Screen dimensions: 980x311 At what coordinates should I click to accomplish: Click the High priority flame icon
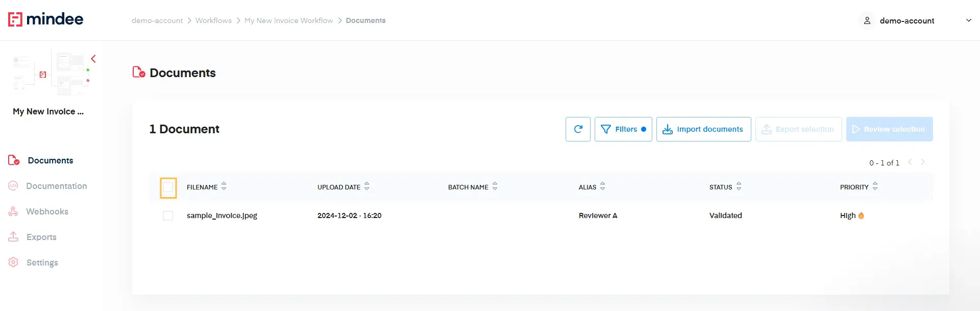coord(861,216)
